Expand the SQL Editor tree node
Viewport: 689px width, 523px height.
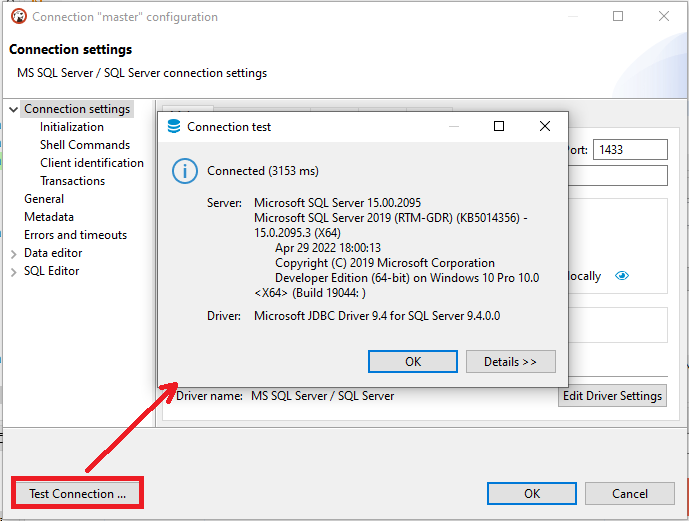pos(14,272)
